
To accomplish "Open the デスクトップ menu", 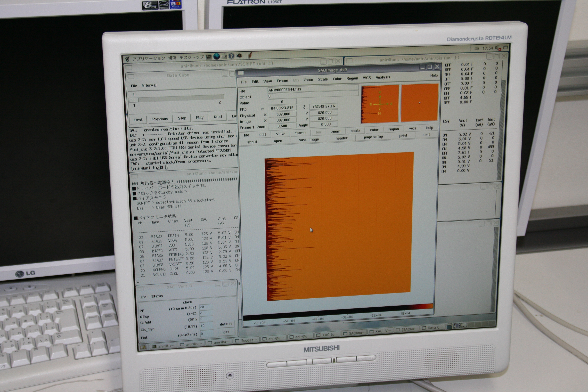I will (192, 57).
